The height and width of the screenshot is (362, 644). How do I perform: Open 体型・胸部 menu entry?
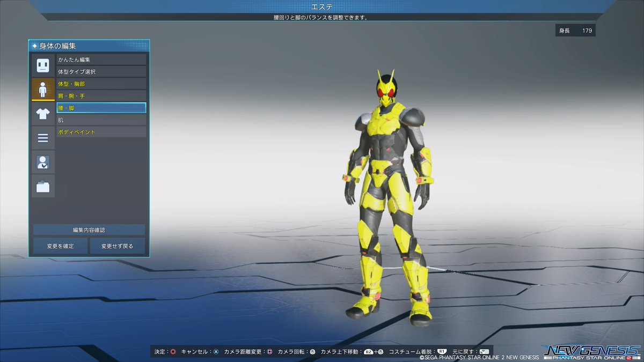coord(101,84)
